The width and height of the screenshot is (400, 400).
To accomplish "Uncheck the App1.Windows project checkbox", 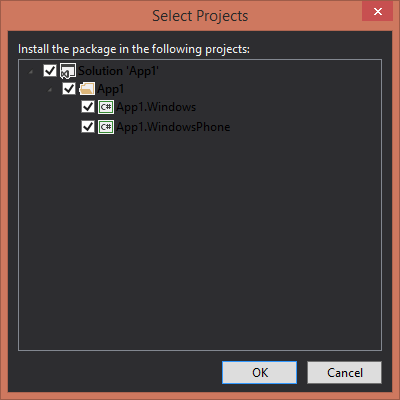I will (x=88, y=107).
